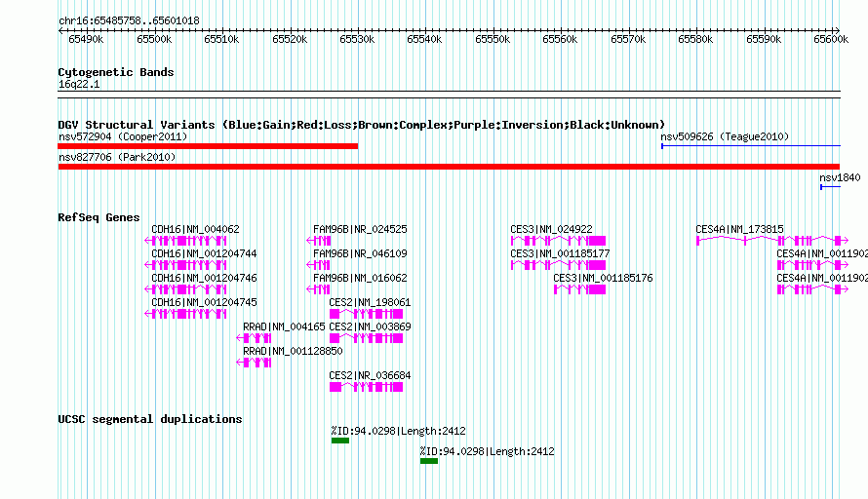This screenshot has width=868, height=499.
Task: Select the CES2|NM_198061 transcript glyph
Action: click(366, 314)
